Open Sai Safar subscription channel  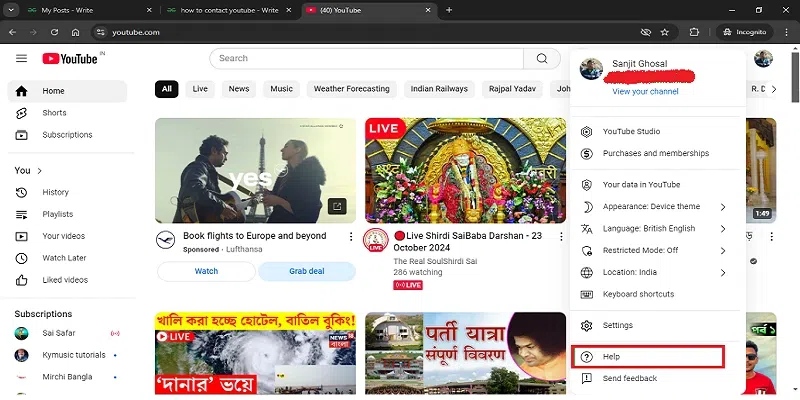pos(67,333)
